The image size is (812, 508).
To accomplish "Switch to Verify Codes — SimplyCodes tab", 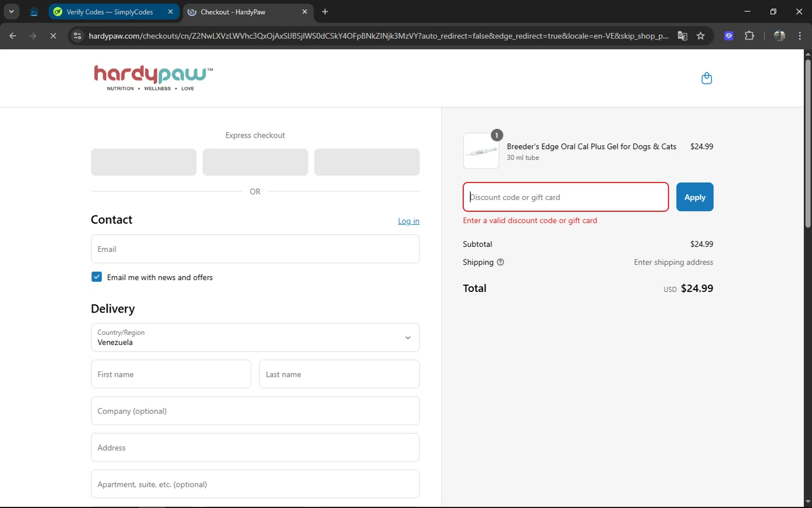I will [x=114, y=11].
